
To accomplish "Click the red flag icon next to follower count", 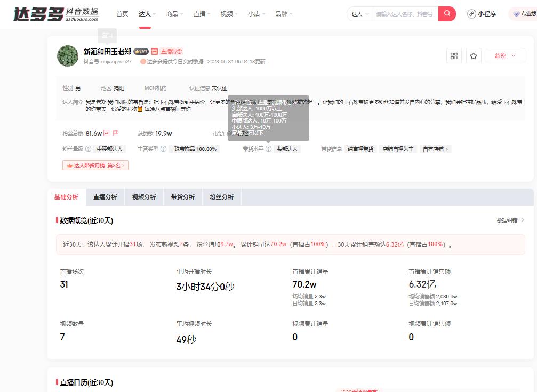I will click(x=115, y=133).
